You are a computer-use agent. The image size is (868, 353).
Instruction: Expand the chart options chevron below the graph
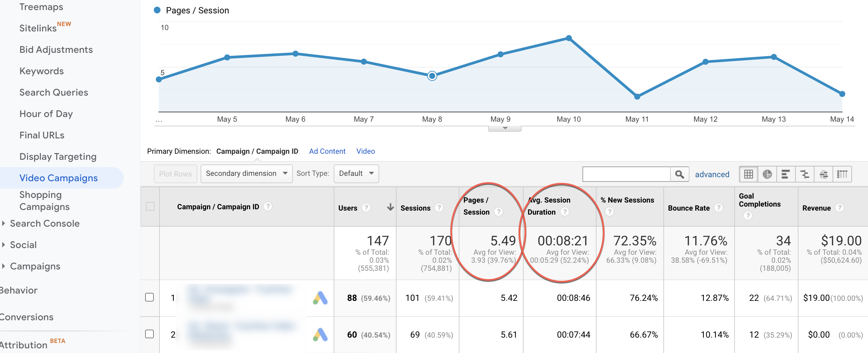pos(505,128)
